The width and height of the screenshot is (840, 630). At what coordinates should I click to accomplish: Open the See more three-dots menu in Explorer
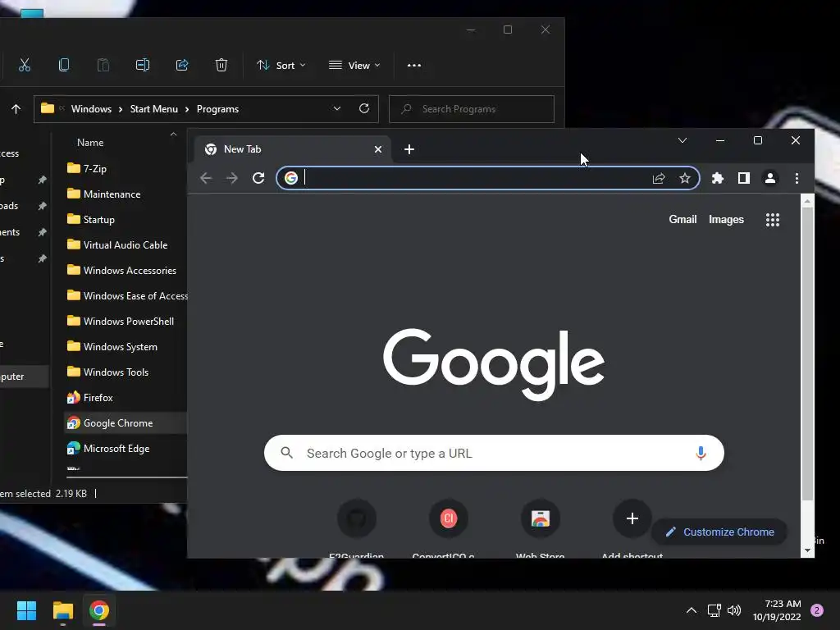point(414,66)
